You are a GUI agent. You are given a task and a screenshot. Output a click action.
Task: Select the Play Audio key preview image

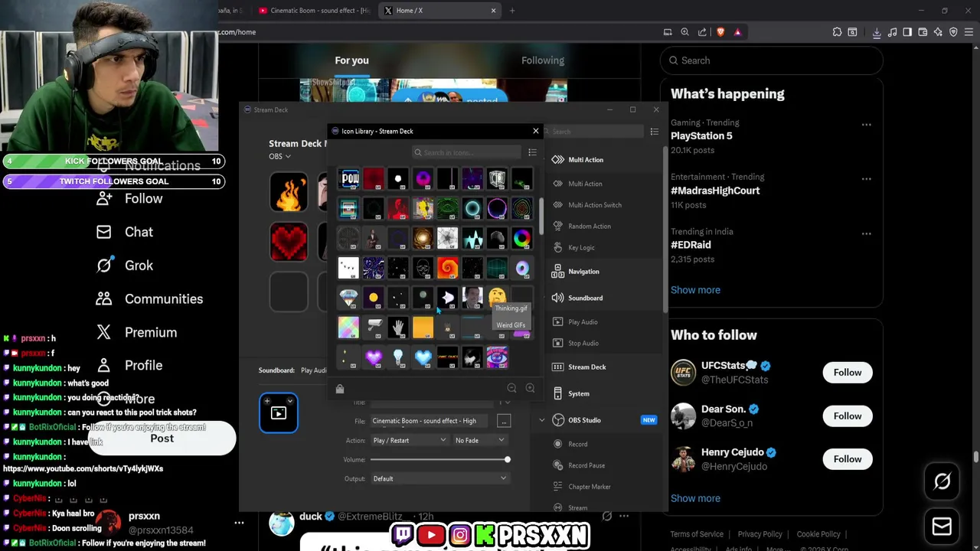coord(279,413)
